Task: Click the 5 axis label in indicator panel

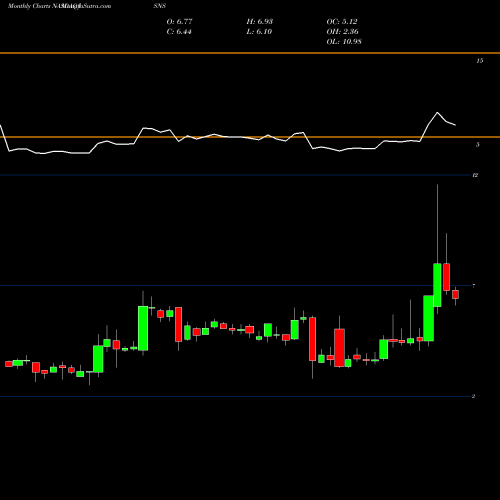Action: click(x=478, y=145)
